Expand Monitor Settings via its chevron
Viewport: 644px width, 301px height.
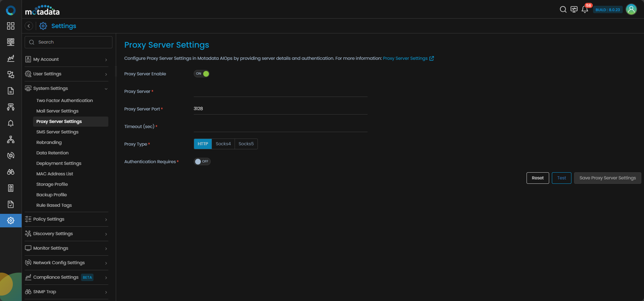106,249
